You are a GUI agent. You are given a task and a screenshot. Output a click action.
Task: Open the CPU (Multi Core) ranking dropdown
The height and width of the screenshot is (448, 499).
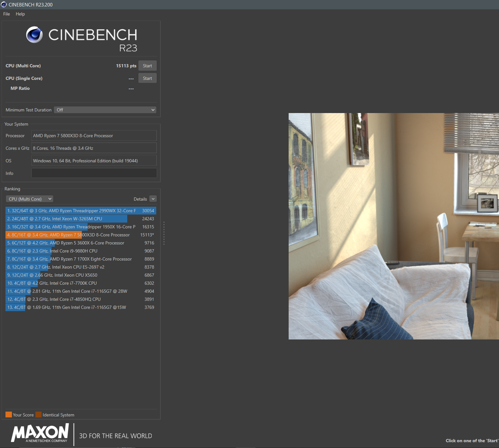click(29, 199)
